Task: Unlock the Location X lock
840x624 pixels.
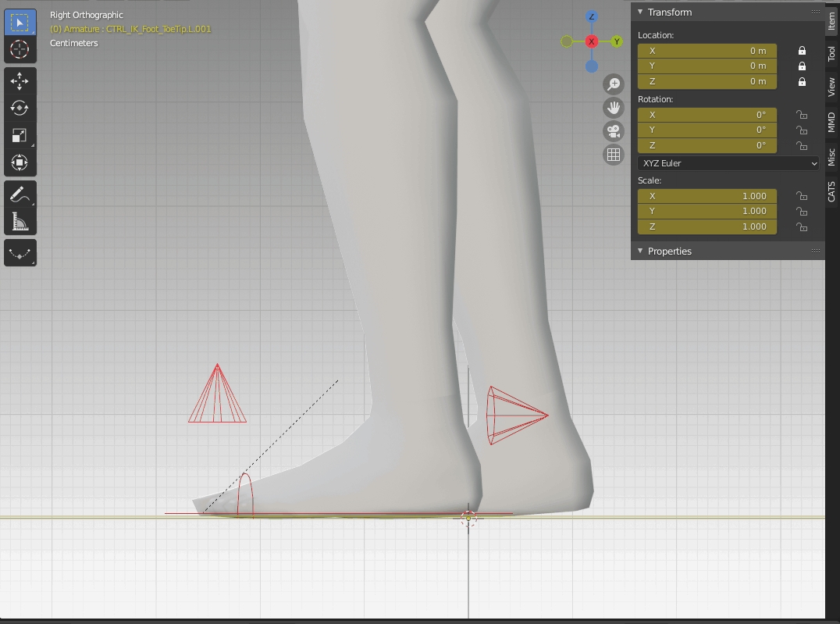Action: pyautogui.click(x=802, y=51)
